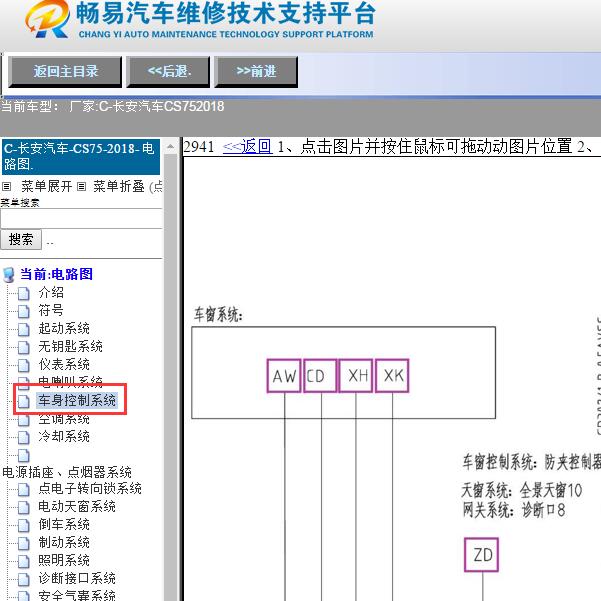The height and width of the screenshot is (601, 601).
Task: Click the XK connector box in diagram
Action: [x=392, y=376]
